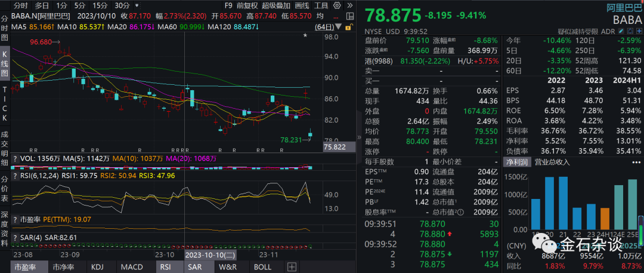The image size is (644, 273).
Task: Open TICK view in left sidebar
Action: click(5, 103)
